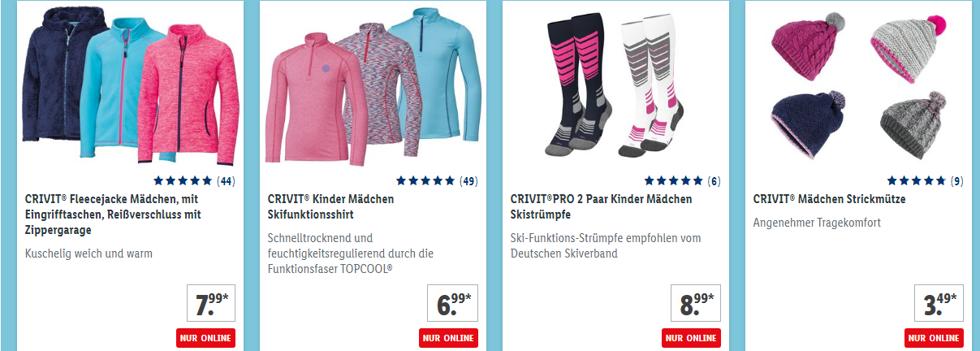Open the Skifunktionsshirt product image
Image resolution: width=980 pixels, height=351 pixels.
point(373,84)
